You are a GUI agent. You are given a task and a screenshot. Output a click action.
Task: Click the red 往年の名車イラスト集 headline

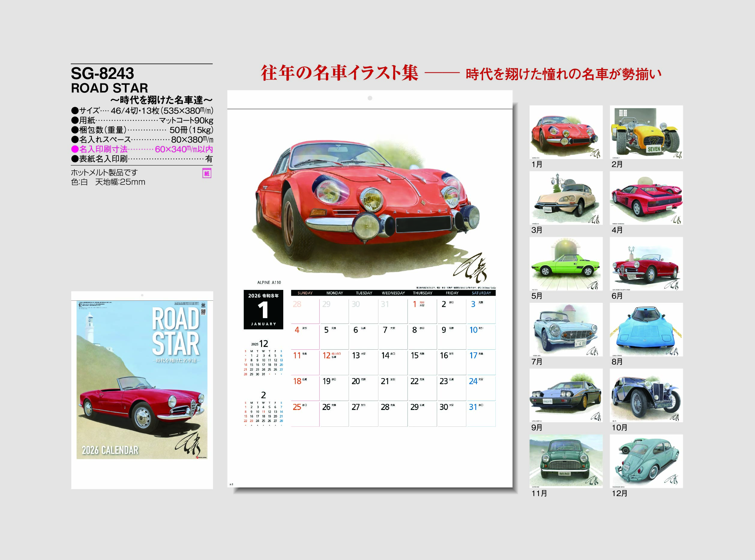(340, 73)
